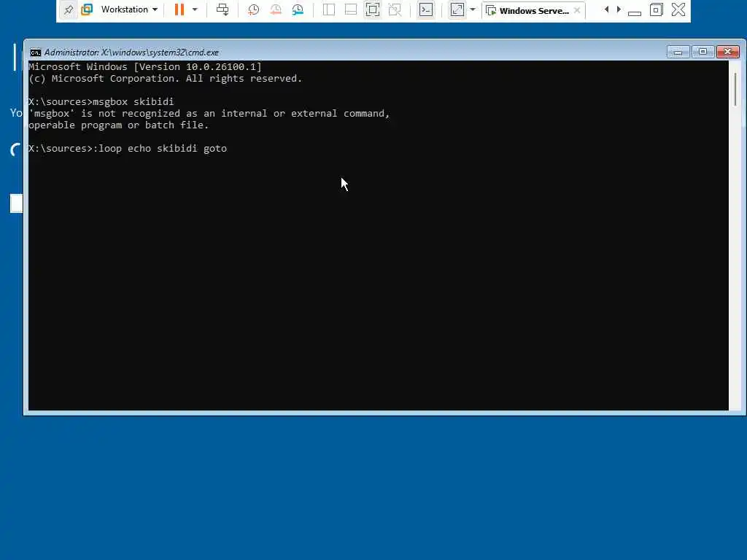Revert to the previous snapshot
Screen dimensions: 747x560
click(x=275, y=9)
